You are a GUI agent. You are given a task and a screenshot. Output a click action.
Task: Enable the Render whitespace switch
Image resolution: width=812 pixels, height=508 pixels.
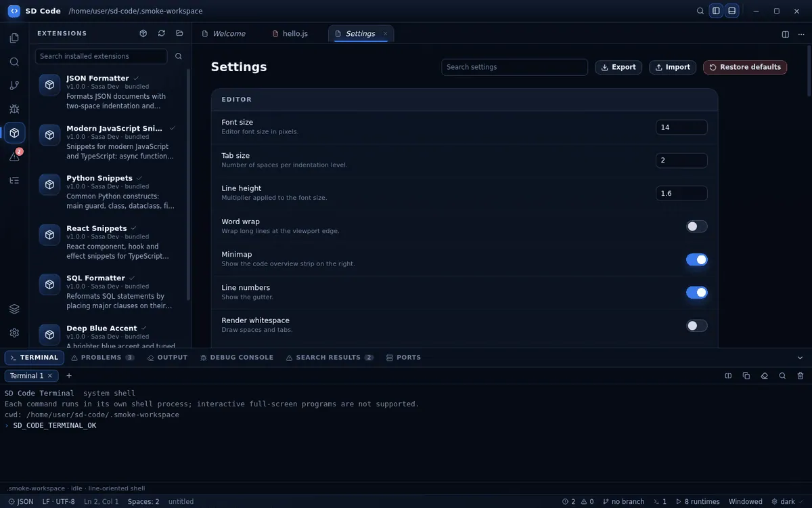coord(696,326)
